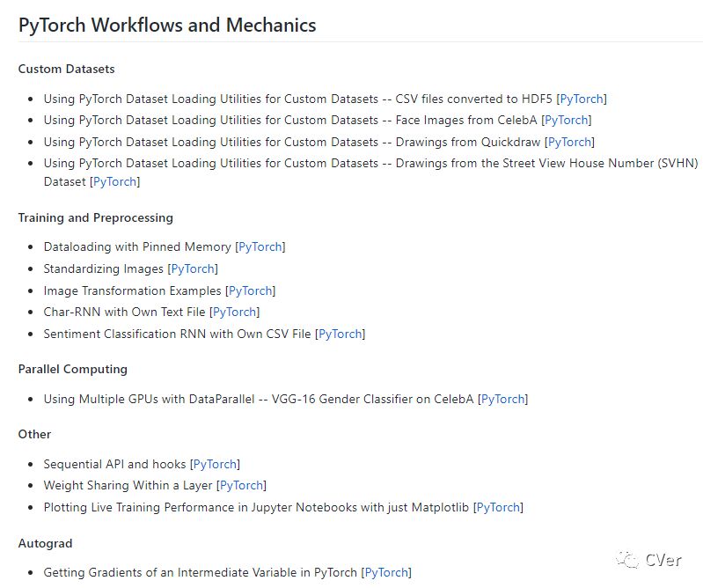Open PyTorch link for CelebA face images
Image resolution: width=703 pixels, height=588 pixels.
(567, 120)
